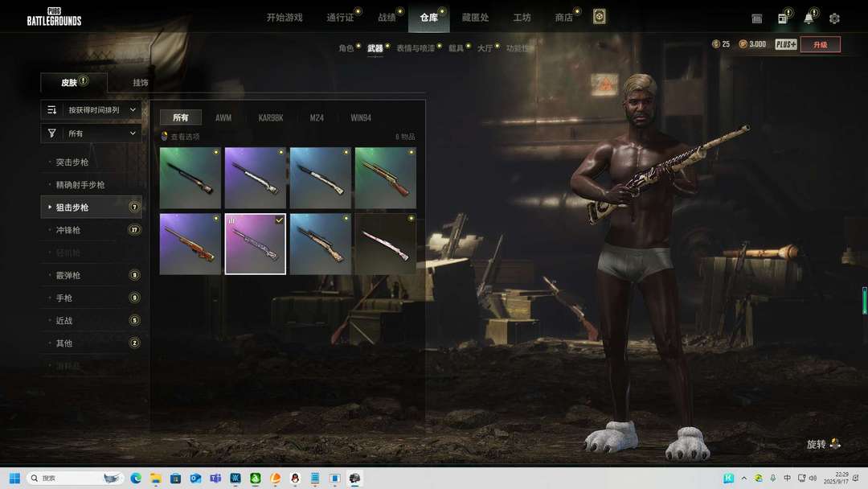Switch the Chinese input method indicator

click(787, 478)
